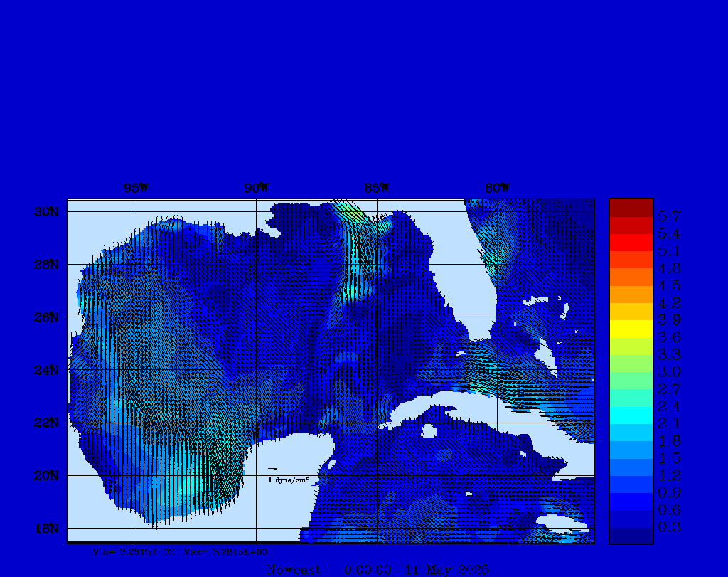Click the 90W longitude label

256,189
